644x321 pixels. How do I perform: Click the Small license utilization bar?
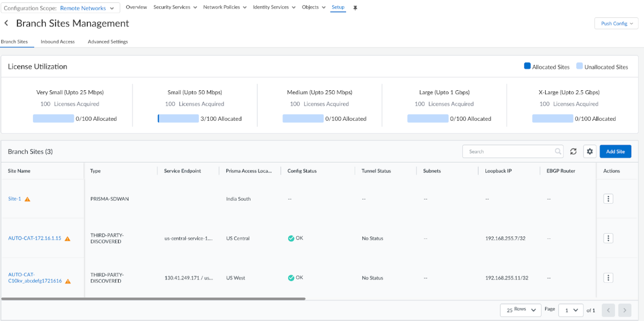[x=178, y=119]
